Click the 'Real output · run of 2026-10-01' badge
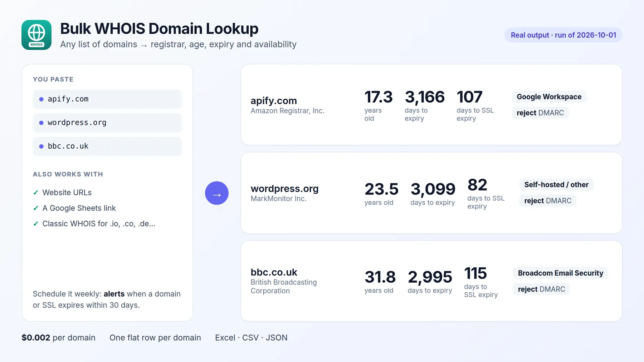Screen dimensions: 644x362 [x=563, y=35]
